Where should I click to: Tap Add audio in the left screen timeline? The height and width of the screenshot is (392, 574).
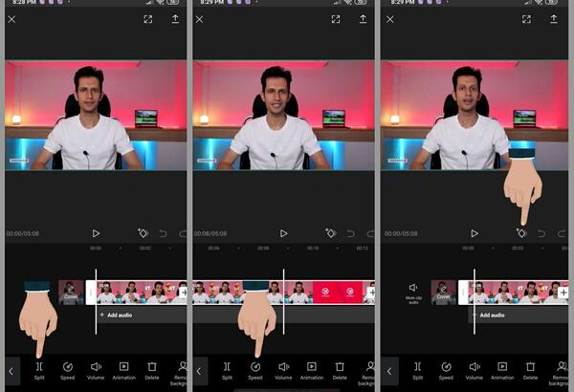click(x=117, y=315)
